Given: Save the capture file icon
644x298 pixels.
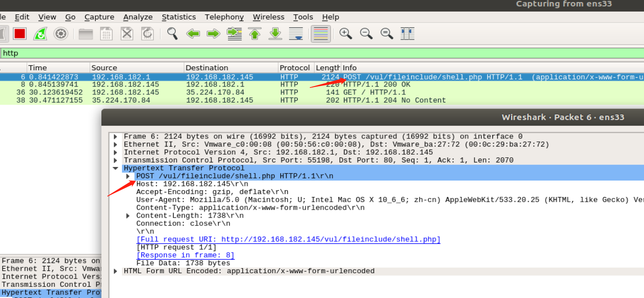Looking at the screenshot, I should (x=106, y=34).
